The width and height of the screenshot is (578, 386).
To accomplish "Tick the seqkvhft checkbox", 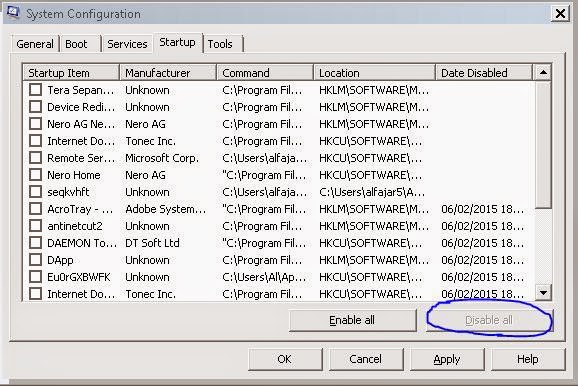I will coord(35,191).
